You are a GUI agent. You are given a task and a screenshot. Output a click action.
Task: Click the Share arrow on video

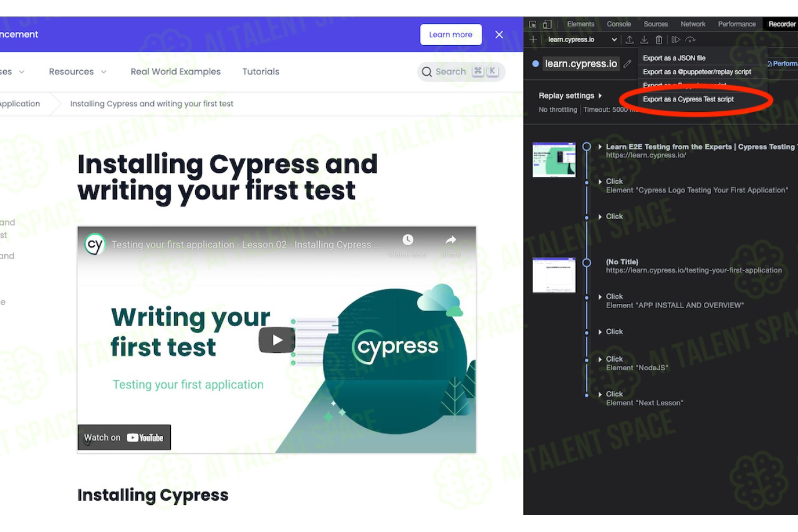[451, 240]
